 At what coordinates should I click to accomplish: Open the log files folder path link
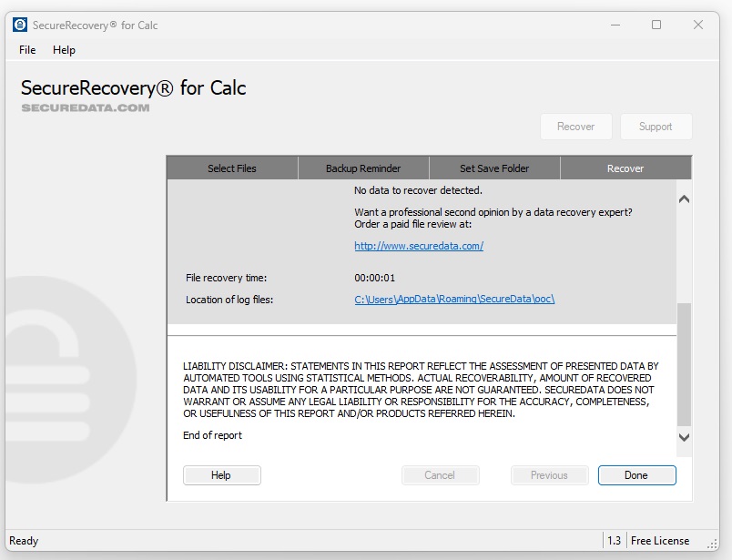(x=454, y=300)
